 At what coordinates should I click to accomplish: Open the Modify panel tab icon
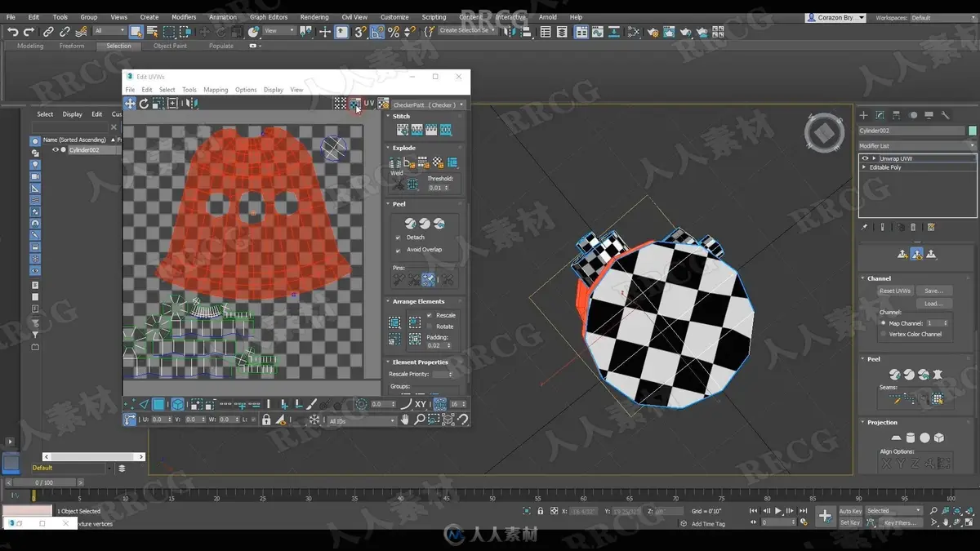coord(880,115)
